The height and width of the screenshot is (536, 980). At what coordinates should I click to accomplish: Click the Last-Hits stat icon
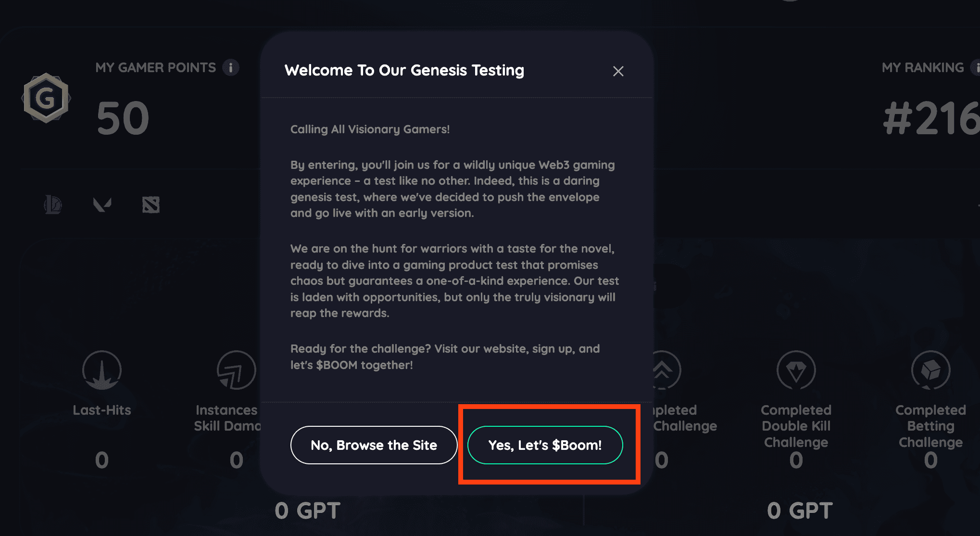coord(101,370)
